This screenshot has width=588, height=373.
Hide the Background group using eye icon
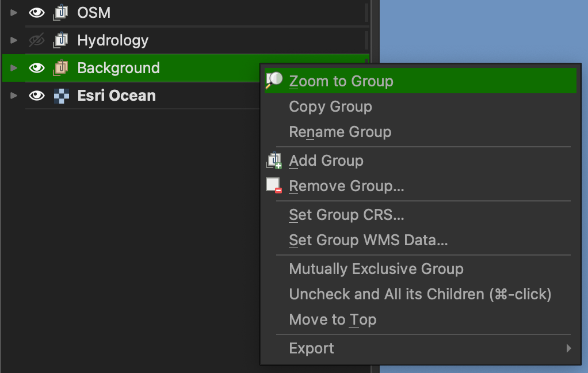(x=37, y=68)
